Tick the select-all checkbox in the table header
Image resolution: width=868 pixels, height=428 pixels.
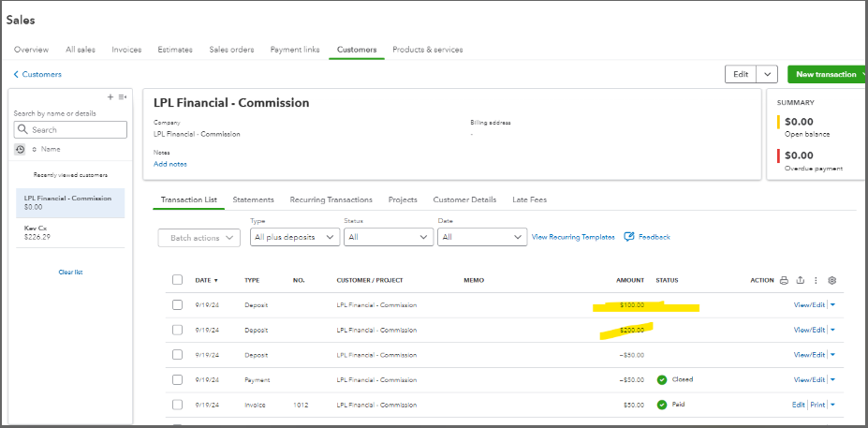178,280
